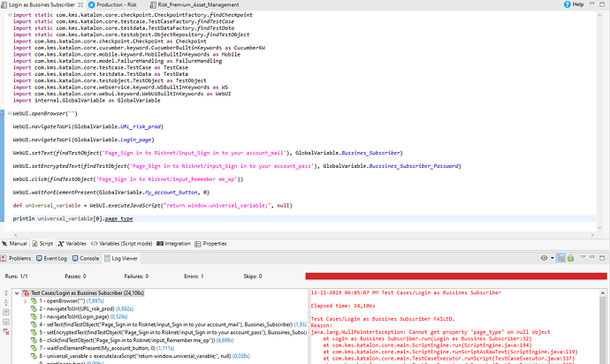Screen dimensions: 610x364
Task: Click the next failure arrow icon
Action: point(6,322)
